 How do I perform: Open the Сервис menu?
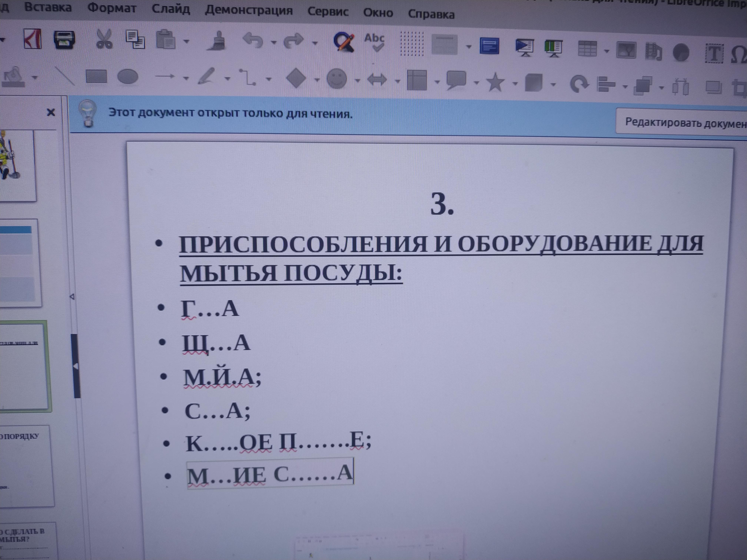click(328, 12)
